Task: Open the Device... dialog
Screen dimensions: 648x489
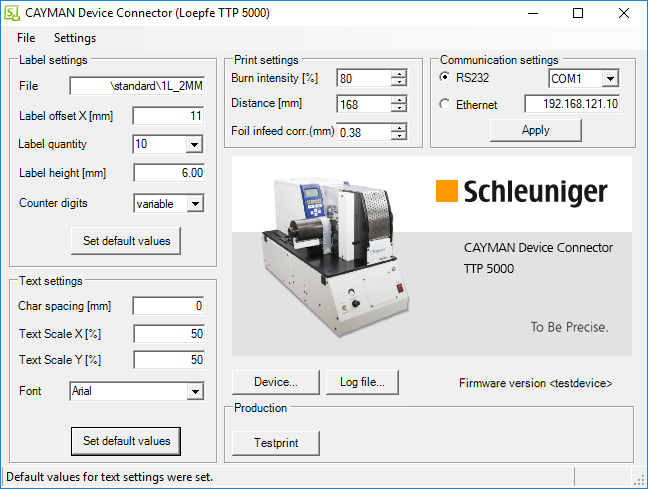Action: click(x=276, y=382)
